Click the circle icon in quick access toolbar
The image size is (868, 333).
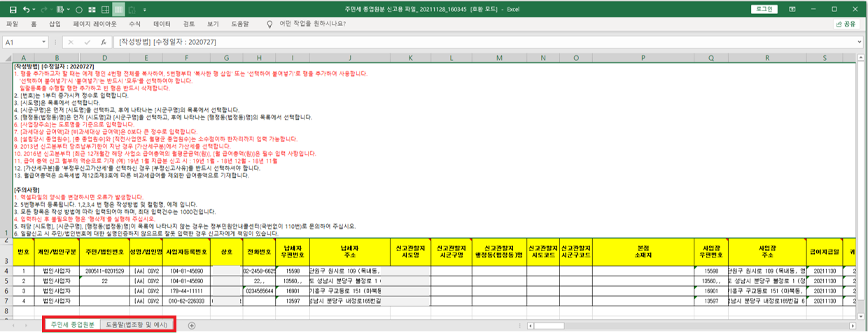tap(78, 10)
